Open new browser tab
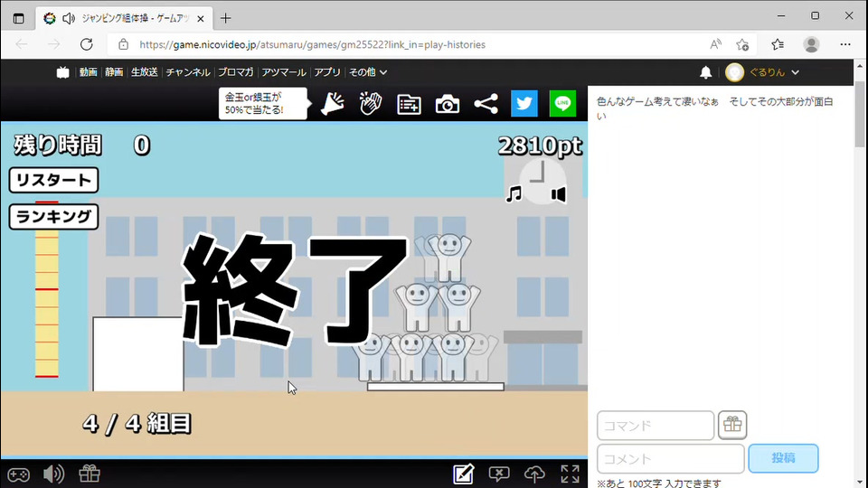 [225, 18]
